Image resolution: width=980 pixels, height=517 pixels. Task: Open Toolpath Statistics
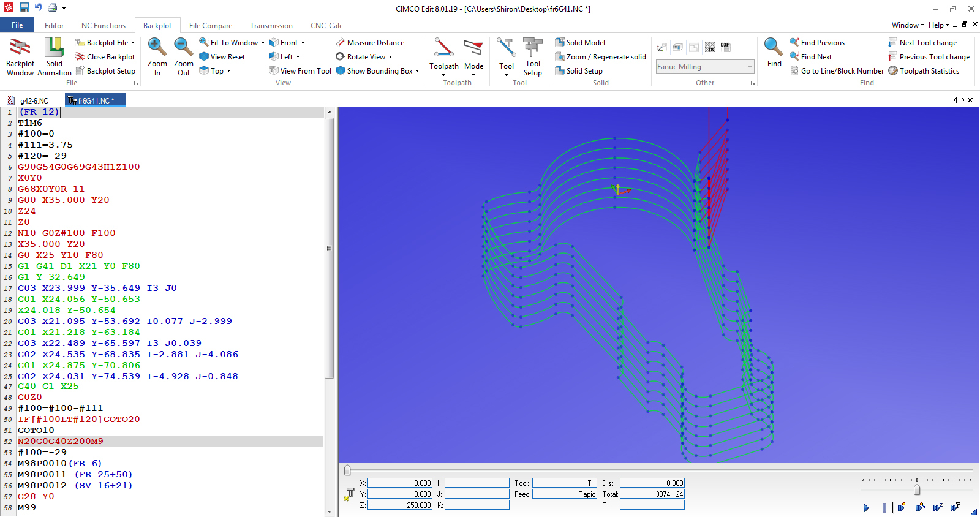(x=924, y=70)
